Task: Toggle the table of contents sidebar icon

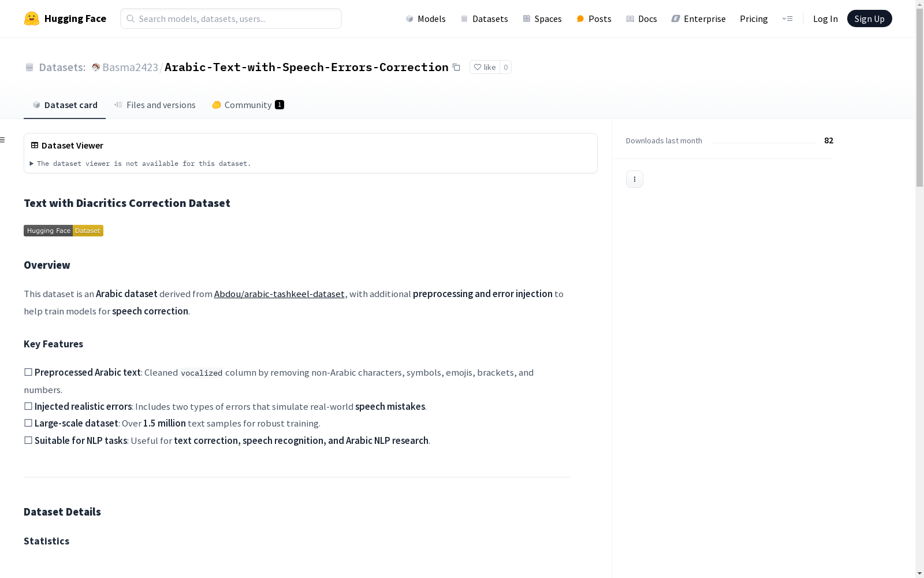Action: point(2,140)
